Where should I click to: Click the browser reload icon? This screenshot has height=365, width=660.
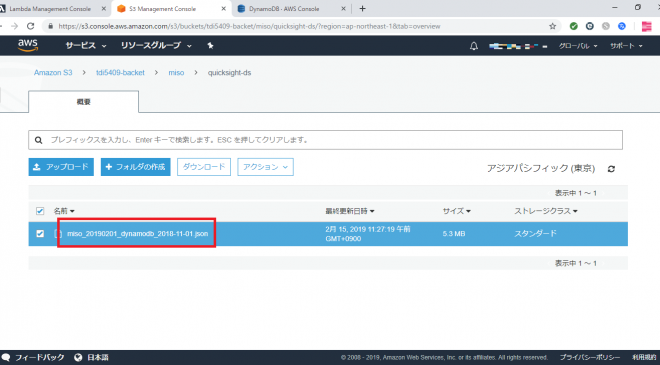(30, 26)
